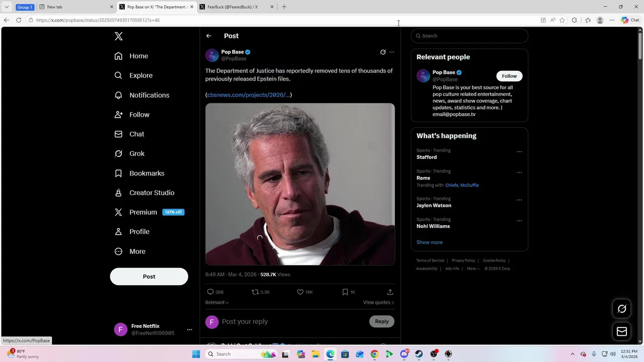Click the Bookmarks ribbon icon in sidebar
The height and width of the screenshot is (362, 644).
point(118,173)
